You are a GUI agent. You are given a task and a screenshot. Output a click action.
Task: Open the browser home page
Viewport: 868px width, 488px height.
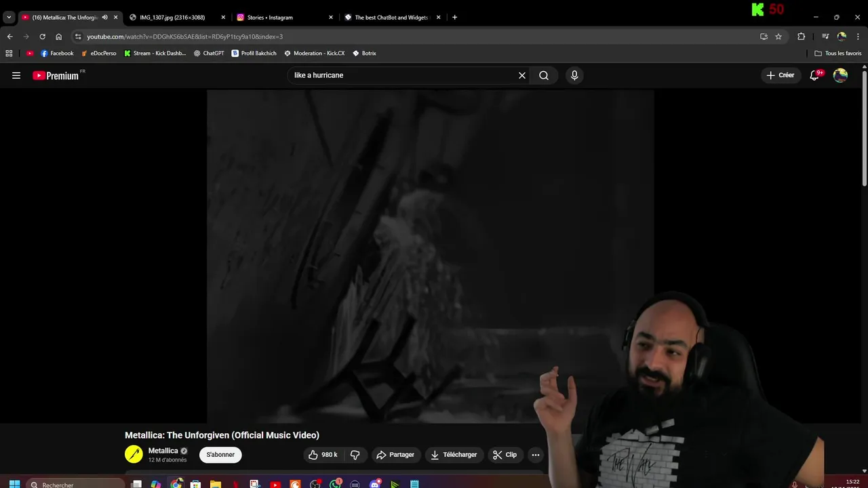click(x=58, y=37)
